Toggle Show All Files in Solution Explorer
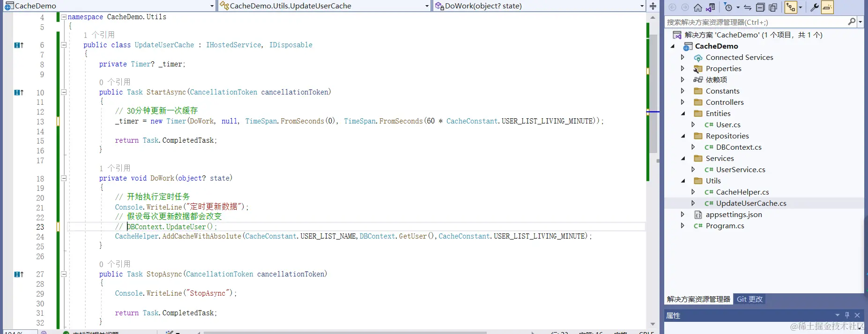The height and width of the screenshot is (334, 868). 773,7
